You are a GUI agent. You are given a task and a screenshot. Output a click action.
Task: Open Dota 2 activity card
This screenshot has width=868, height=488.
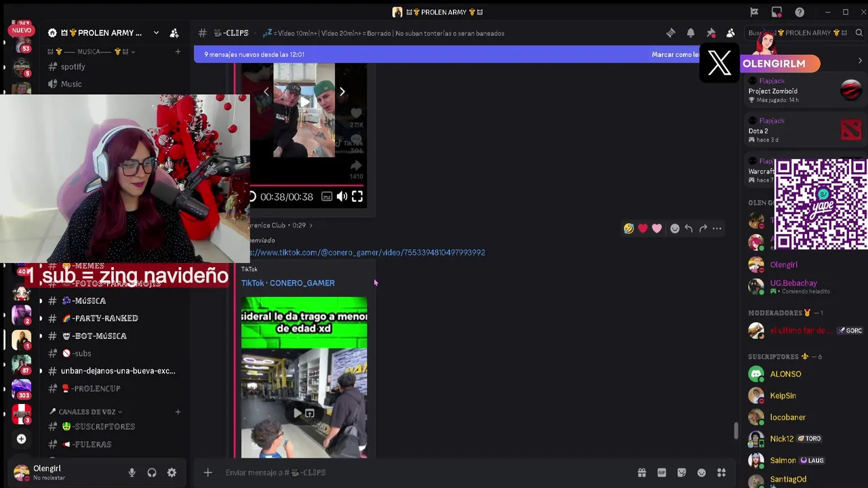coord(805,130)
